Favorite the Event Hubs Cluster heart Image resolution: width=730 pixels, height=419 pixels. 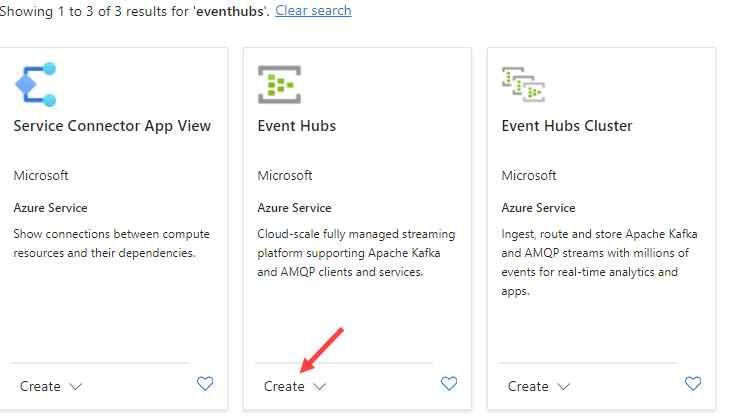point(693,384)
